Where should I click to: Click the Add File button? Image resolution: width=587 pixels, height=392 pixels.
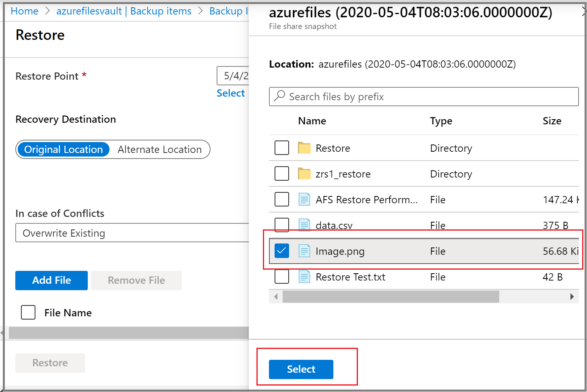[51, 280]
